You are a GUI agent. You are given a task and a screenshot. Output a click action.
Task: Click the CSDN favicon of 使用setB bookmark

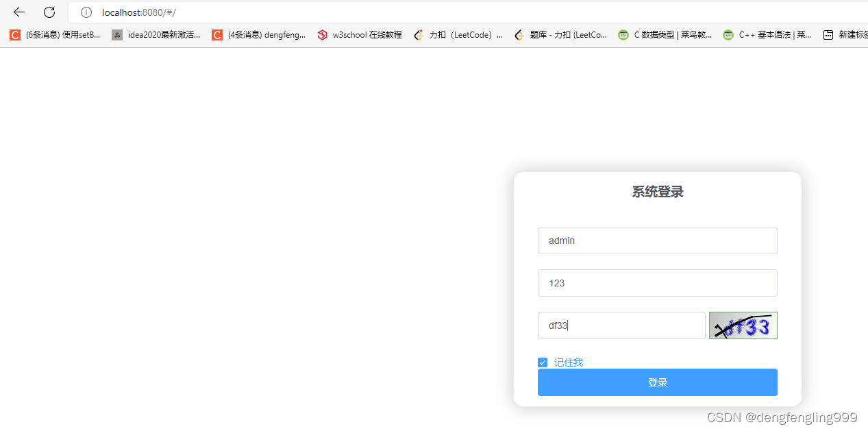tap(15, 35)
